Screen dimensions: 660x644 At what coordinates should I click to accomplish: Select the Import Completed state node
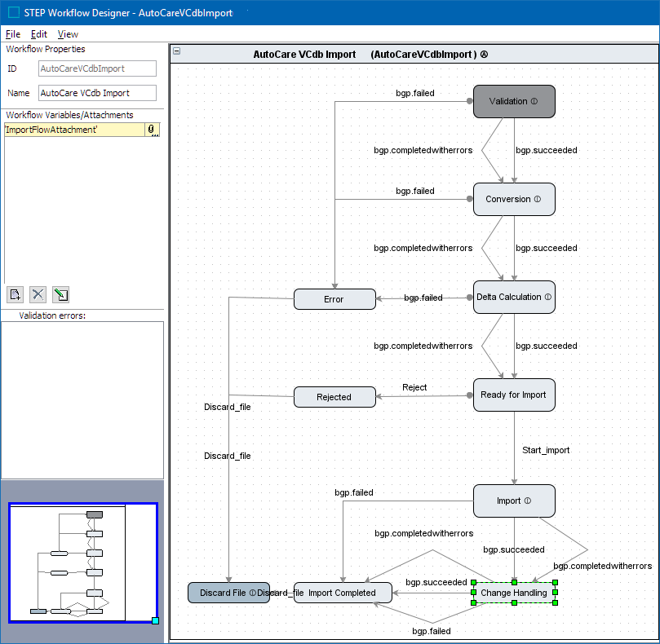coord(343,593)
